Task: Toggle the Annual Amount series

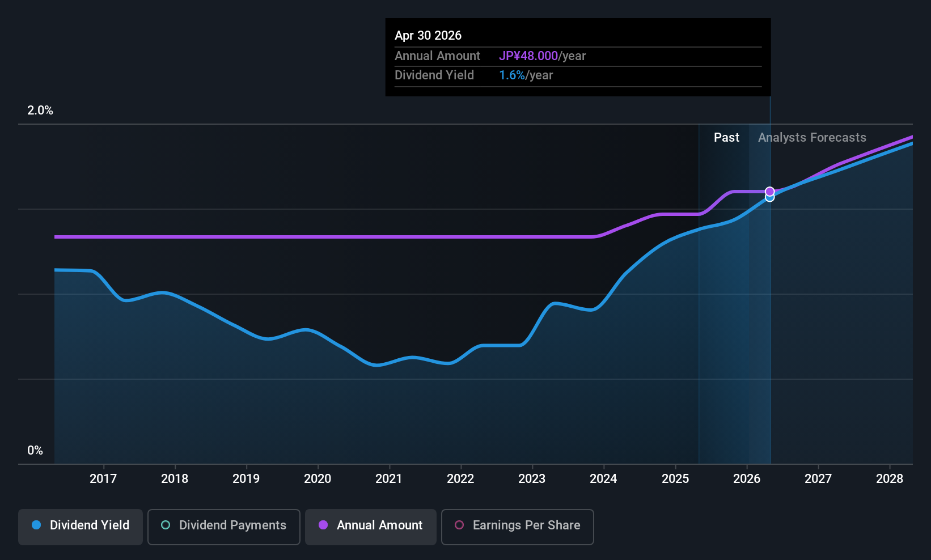Action: point(371,527)
